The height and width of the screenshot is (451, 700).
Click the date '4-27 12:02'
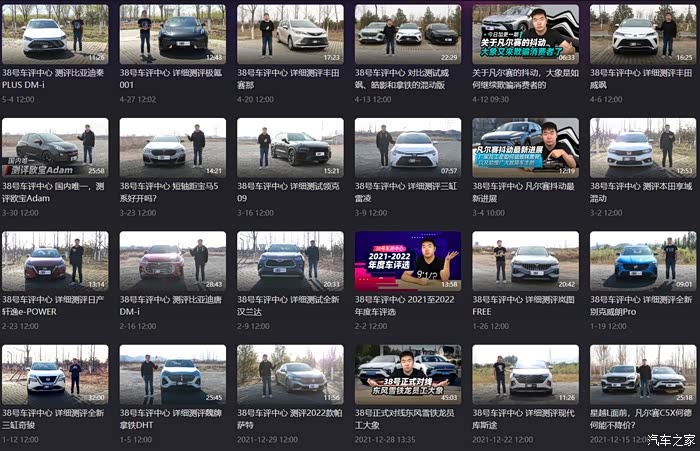[x=138, y=99]
